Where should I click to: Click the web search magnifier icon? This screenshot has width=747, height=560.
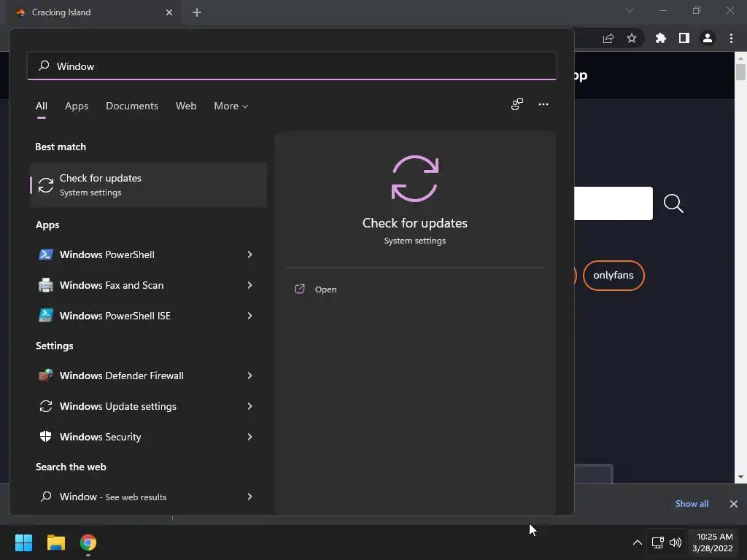46,496
